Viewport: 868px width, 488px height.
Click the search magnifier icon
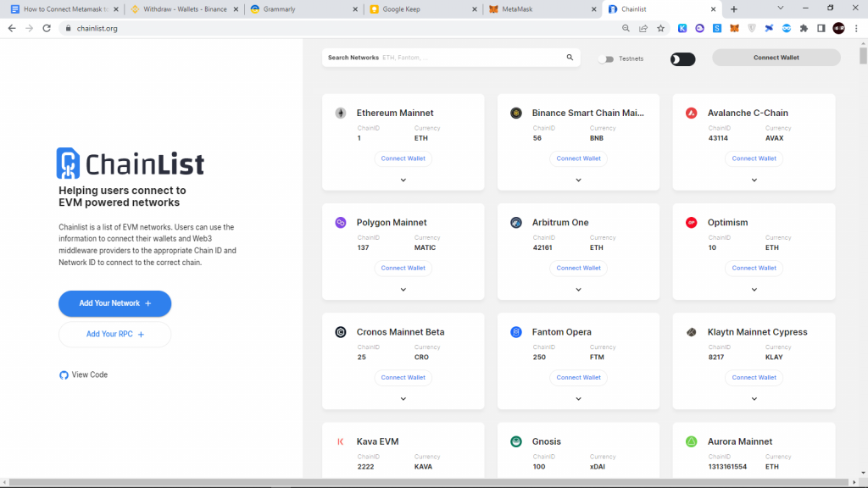[569, 58]
